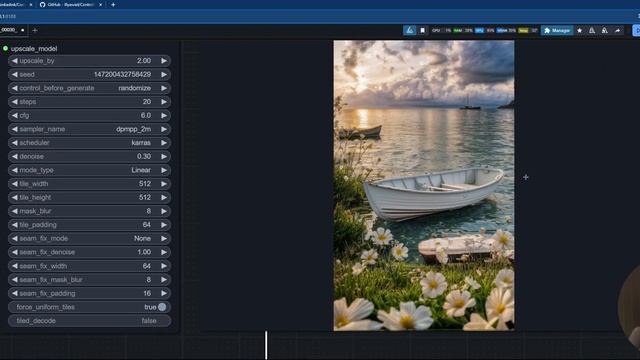Click the blue button at the toolbar's right edge
The image size is (640, 360).
(x=636, y=30)
